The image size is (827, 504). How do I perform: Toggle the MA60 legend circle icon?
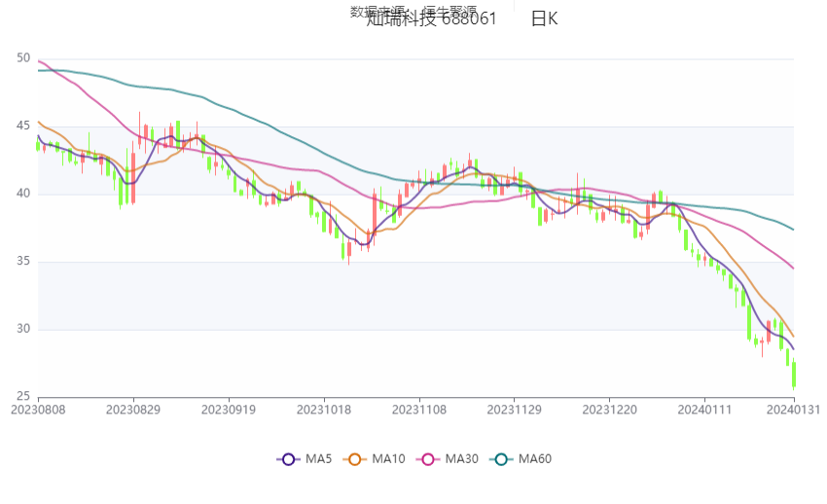(x=501, y=459)
